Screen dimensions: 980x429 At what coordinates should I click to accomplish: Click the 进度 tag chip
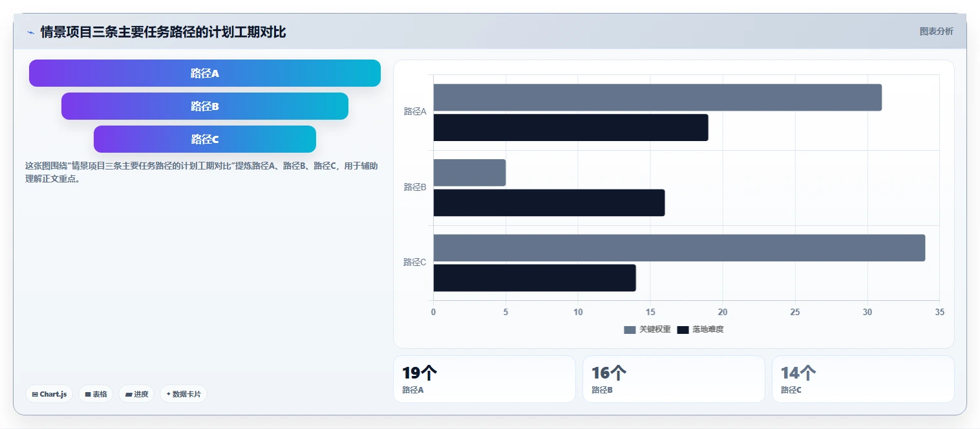pyautogui.click(x=136, y=394)
